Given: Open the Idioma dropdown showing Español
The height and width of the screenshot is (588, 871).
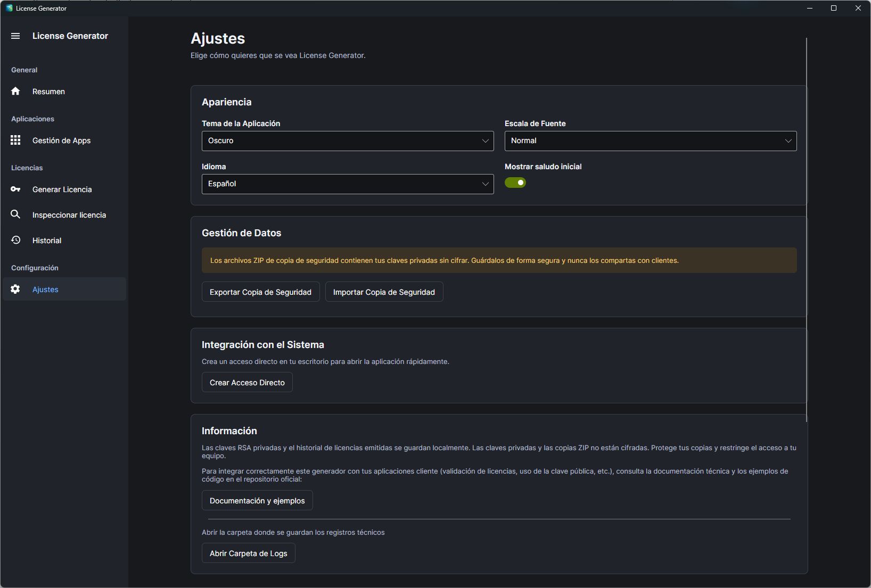Looking at the screenshot, I should (x=348, y=184).
